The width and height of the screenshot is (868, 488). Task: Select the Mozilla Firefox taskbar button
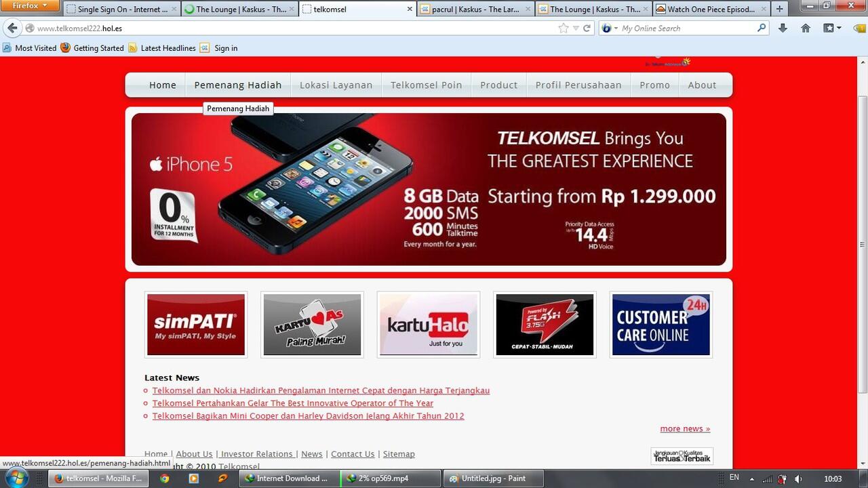click(98, 479)
